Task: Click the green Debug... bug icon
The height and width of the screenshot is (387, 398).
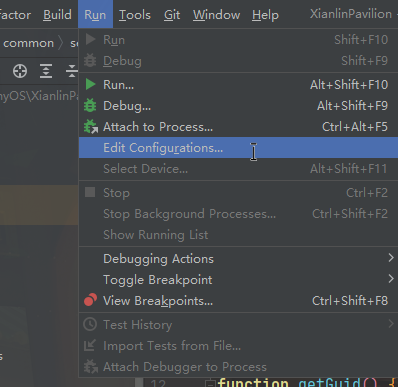Action: pos(90,105)
